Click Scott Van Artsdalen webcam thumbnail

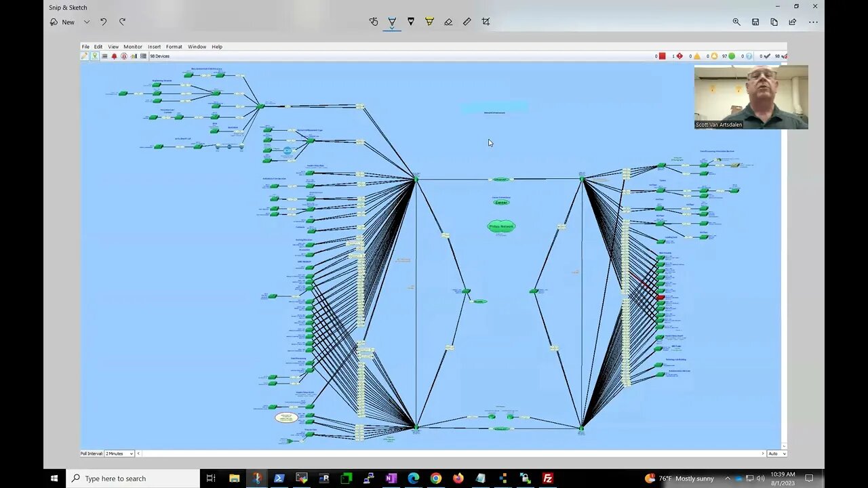751,97
